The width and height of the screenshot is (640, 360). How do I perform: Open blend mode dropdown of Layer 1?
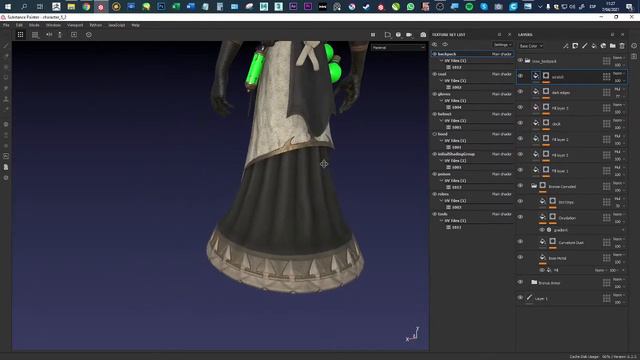coord(619,295)
